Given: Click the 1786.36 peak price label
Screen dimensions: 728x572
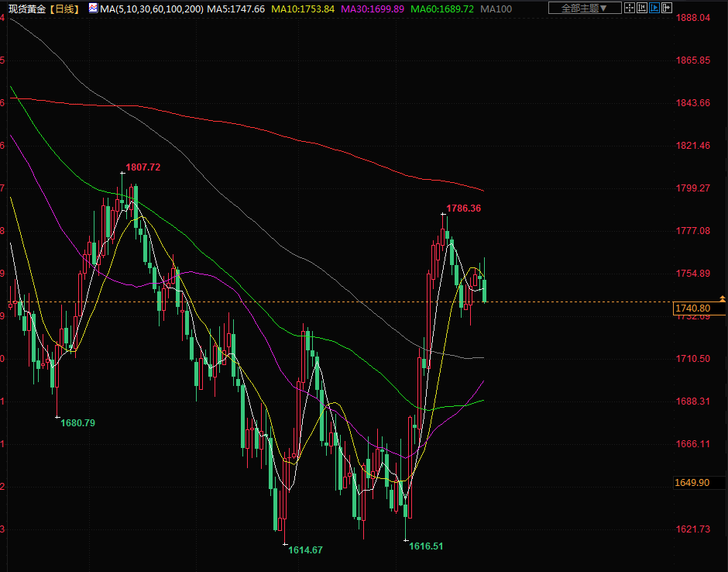Looking at the screenshot, I should 463,208.
